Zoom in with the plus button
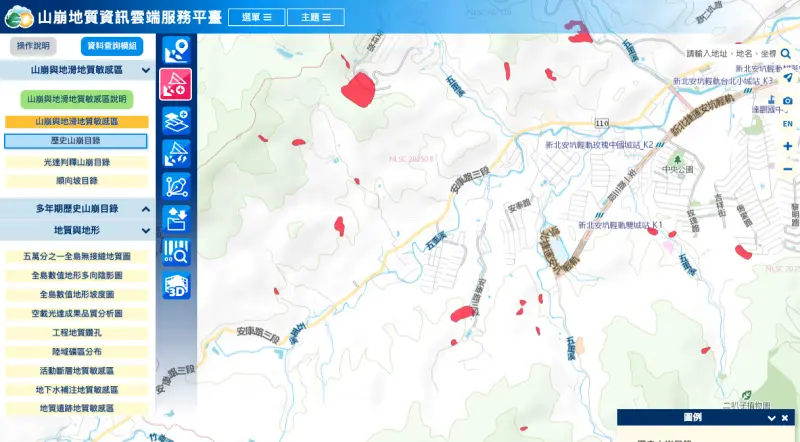This screenshot has height=442, width=800. pos(788,146)
